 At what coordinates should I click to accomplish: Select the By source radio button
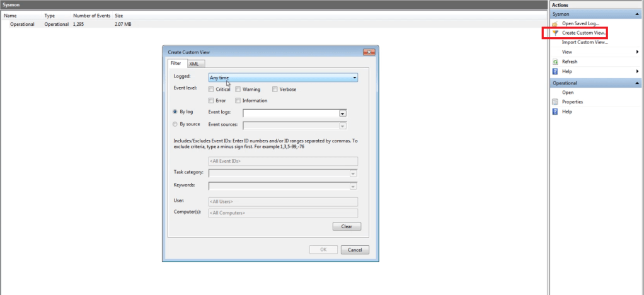pyautogui.click(x=175, y=124)
